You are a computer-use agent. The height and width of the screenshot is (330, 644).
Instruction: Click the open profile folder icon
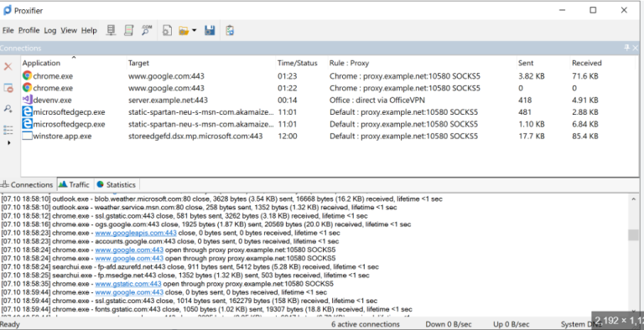(184, 30)
